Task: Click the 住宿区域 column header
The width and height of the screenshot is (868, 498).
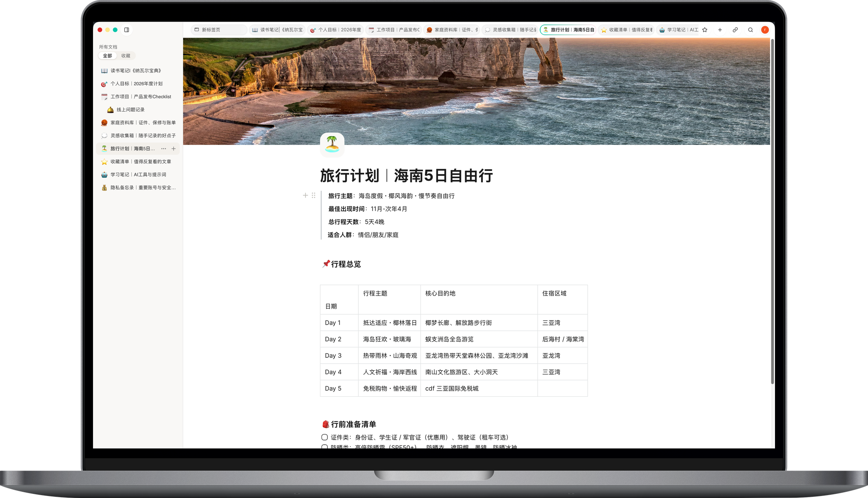Action: point(563,299)
